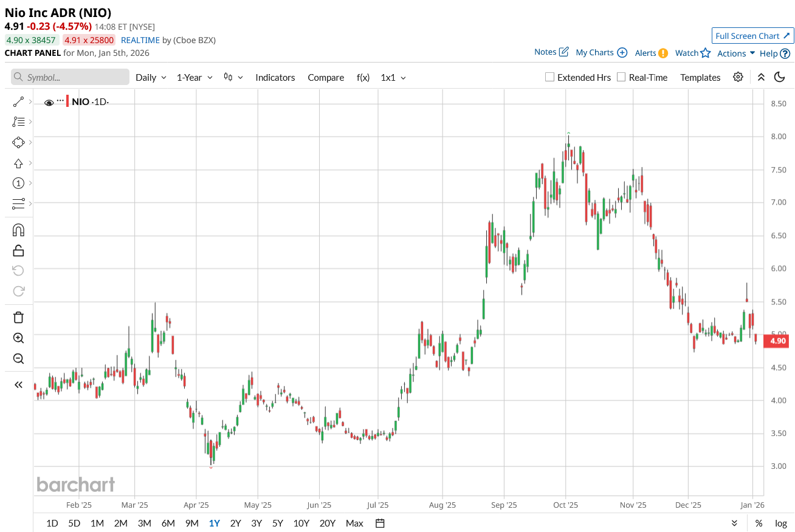
Task: Expand the bottom double down chevron
Action: pos(734,523)
